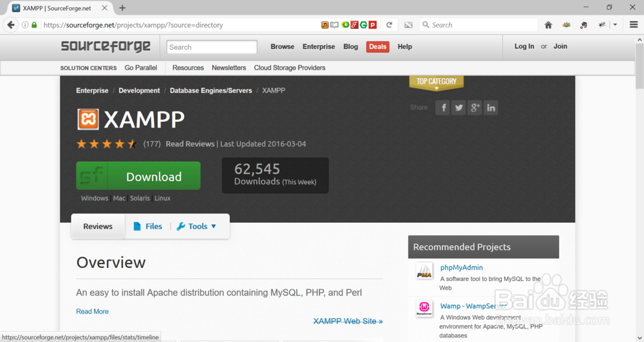Share XAMPP on Google Plus

475,108
